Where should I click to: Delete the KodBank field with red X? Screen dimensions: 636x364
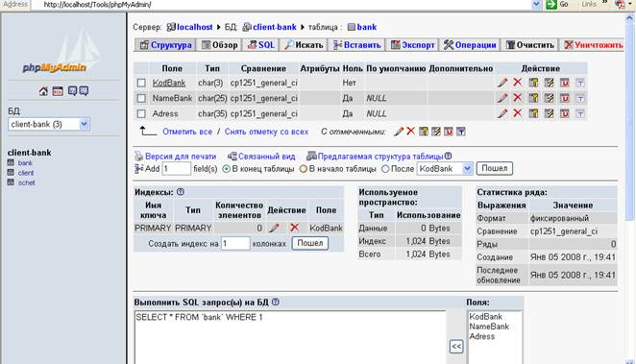click(x=517, y=83)
